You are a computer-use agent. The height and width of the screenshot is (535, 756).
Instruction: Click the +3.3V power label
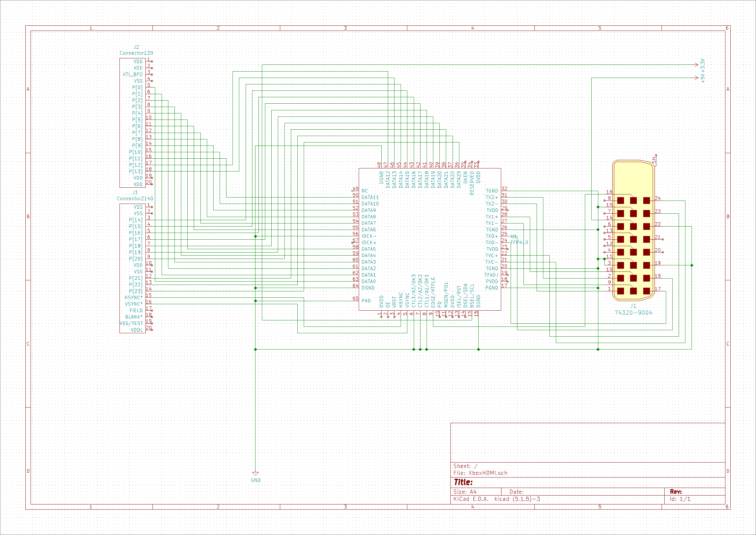pyautogui.click(x=703, y=65)
